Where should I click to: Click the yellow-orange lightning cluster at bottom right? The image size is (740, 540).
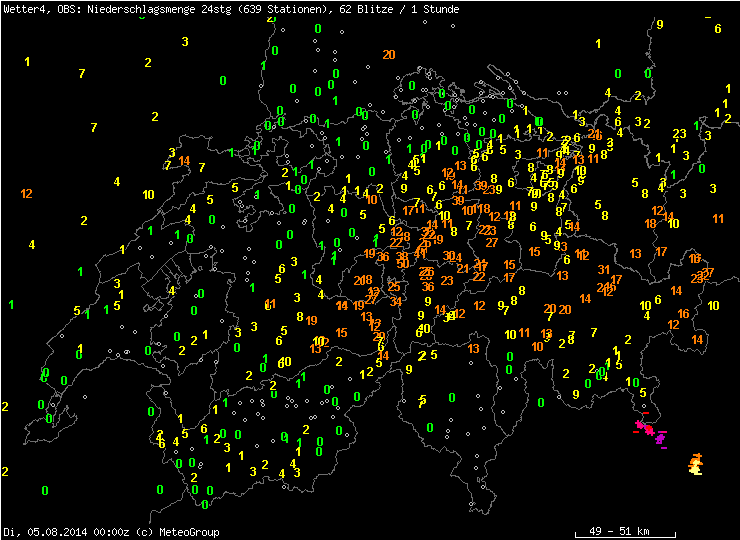(x=696, y=463)
